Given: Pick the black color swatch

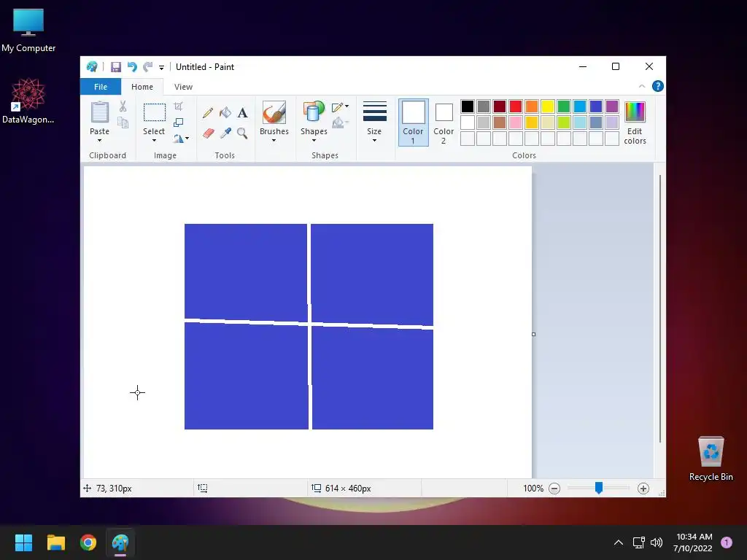Looking at the screenshot, I should 468,106.
